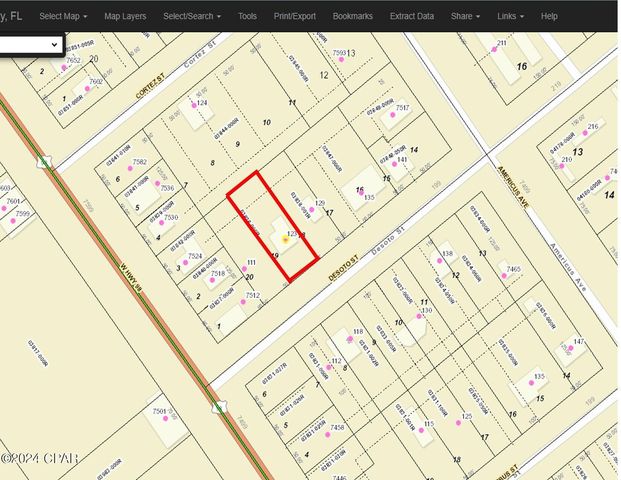Open the combo box below the title
The width and height of the screenshot is (621, 480).
point(30,45)
